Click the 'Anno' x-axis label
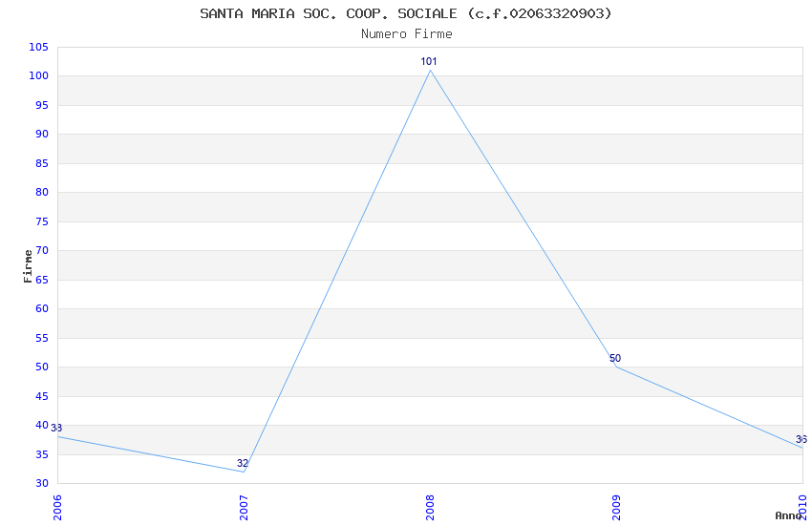 click(x=788, y=515)
